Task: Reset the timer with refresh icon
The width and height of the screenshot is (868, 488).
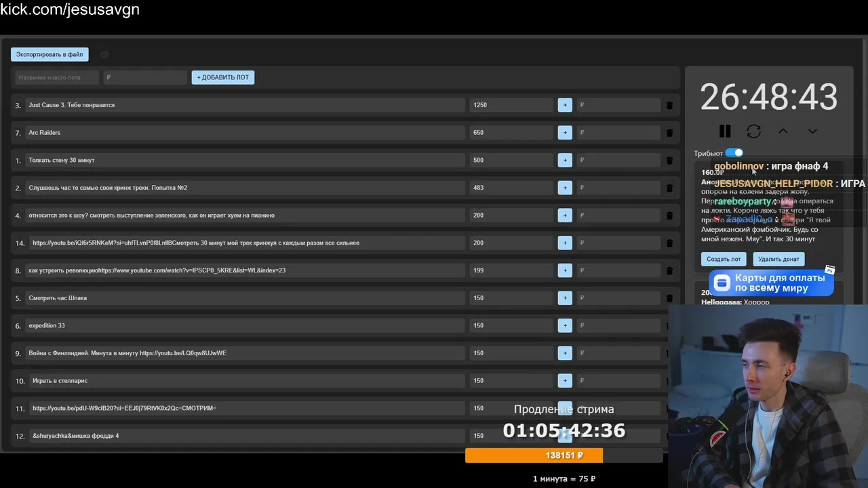Action: (753, 131)
